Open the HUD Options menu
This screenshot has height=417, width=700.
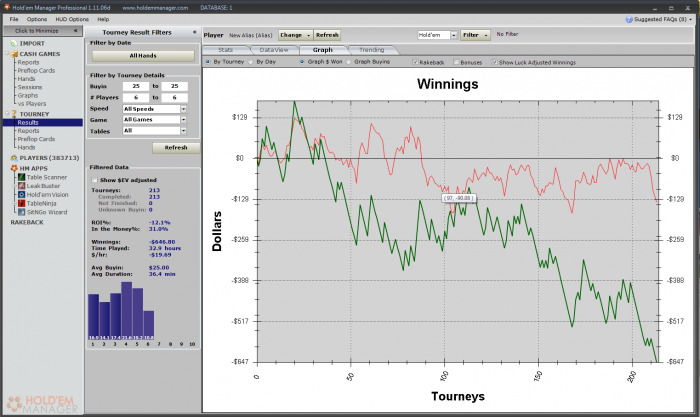click(72, 19)
